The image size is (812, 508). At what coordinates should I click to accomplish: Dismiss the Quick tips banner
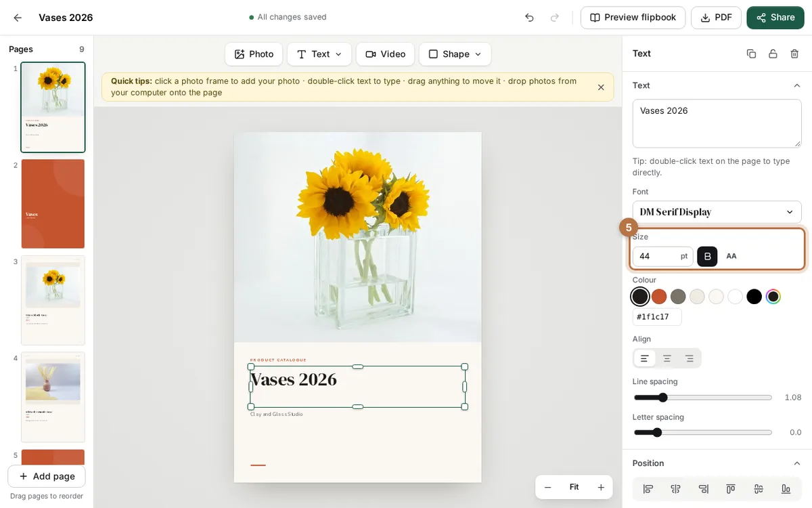tap(601, 87)
